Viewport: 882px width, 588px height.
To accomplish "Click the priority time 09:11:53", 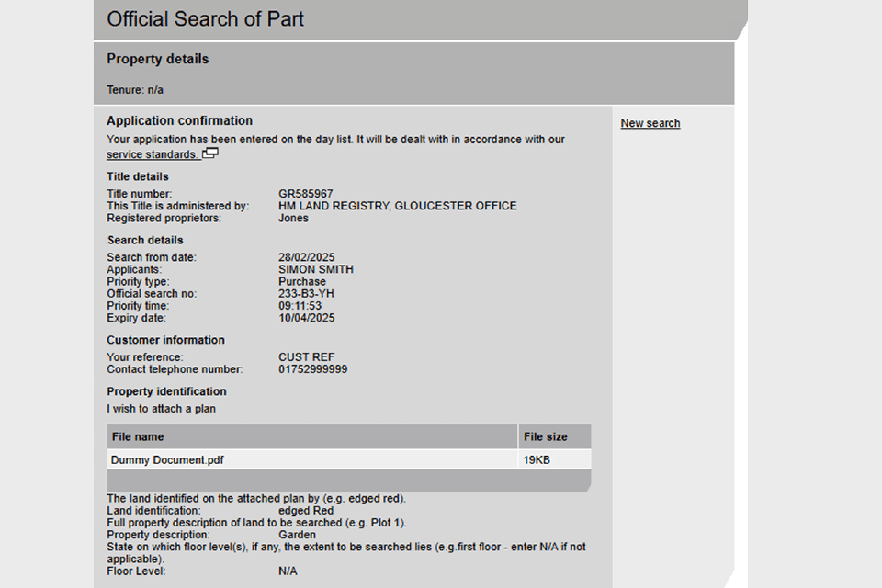I will (x=301, y=306).
